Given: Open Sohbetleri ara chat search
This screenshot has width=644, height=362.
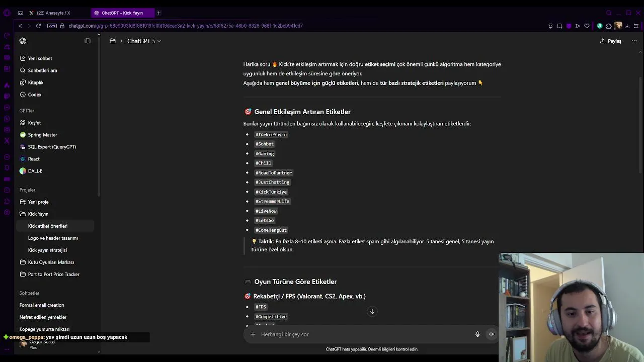Looking at the screenshot, I should pos(42,70).
